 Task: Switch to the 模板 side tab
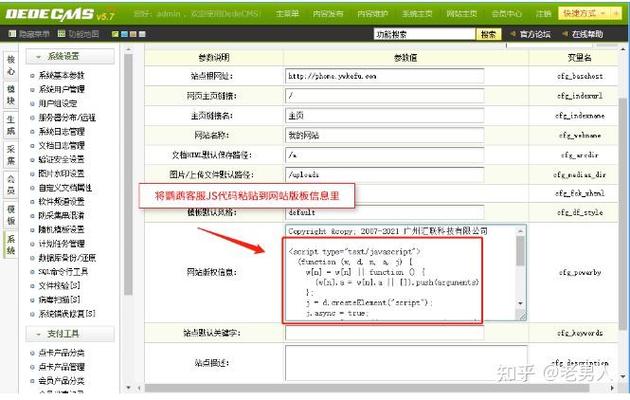[x=11, y=215]
